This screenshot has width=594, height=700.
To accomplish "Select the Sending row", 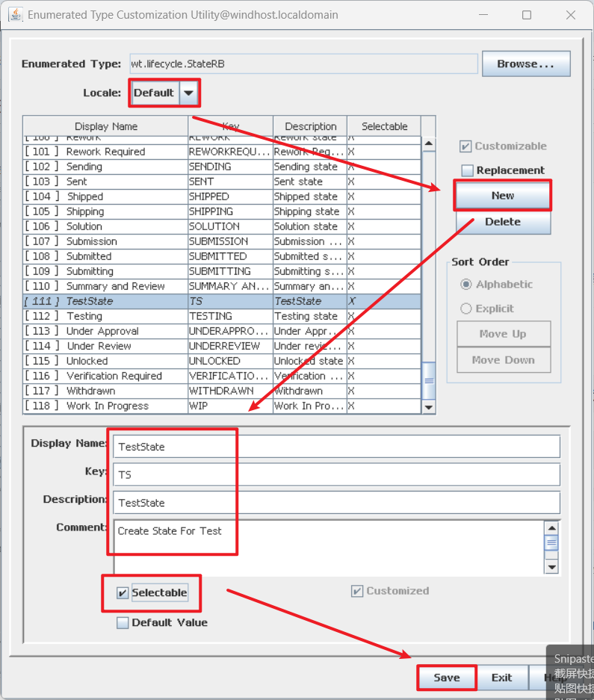I will 222,167.
